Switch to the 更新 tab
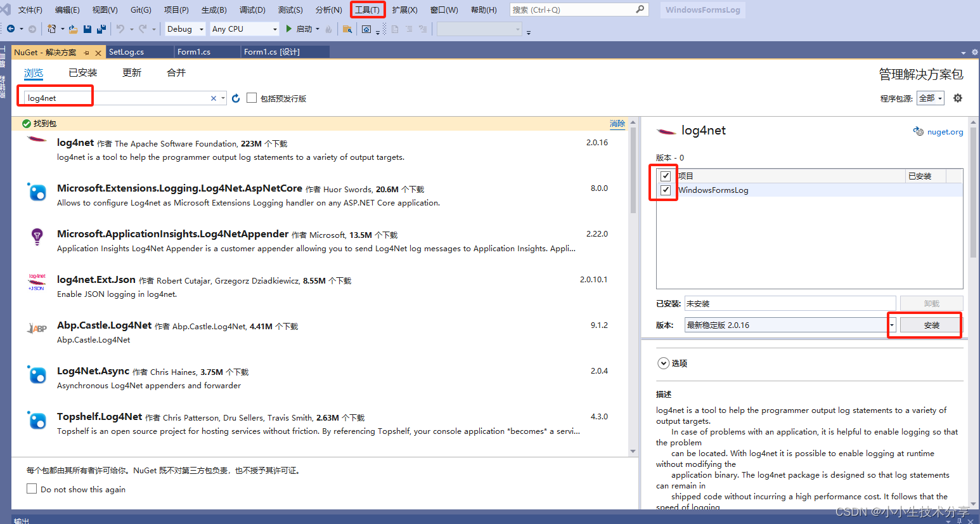 132,73
